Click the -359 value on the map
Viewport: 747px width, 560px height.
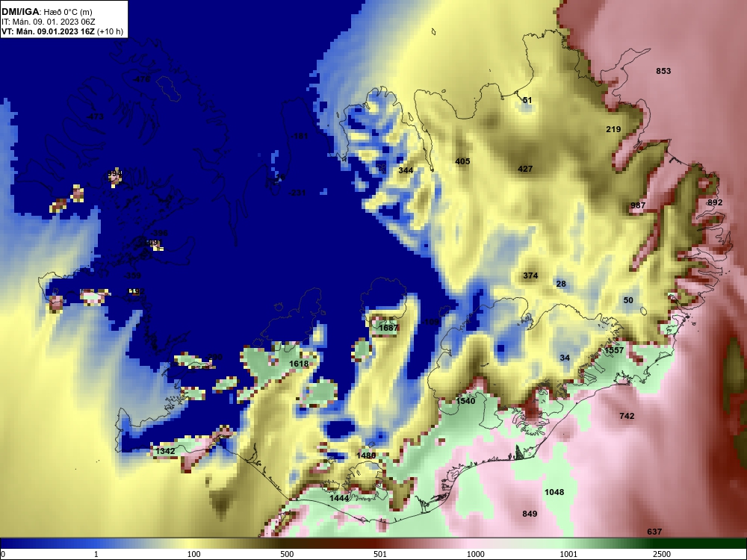coord(132,276)
